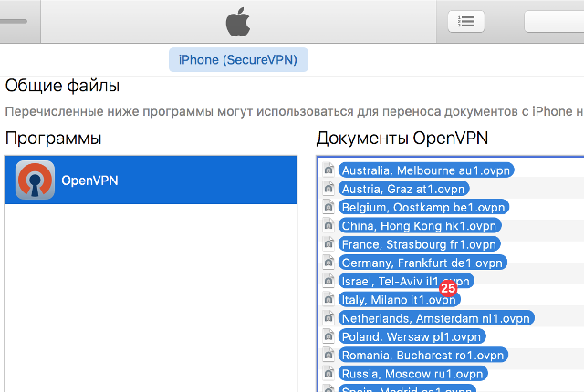This screenshot has width=584, height=392.
Task: Select file Italy, Milano it1.ovpn
Action: pyautogui.click(x=399, y=300)
